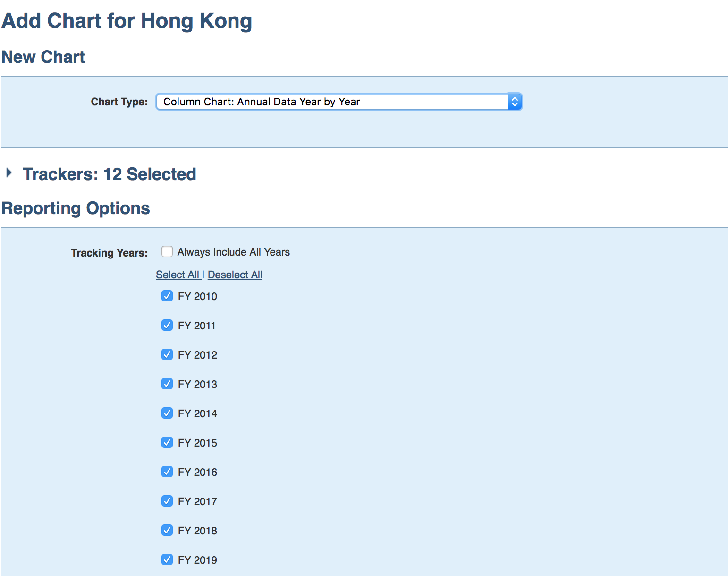Toggle the FY 2017 checkbox
The height and width of the screenshot is (576, 728).
167,501
